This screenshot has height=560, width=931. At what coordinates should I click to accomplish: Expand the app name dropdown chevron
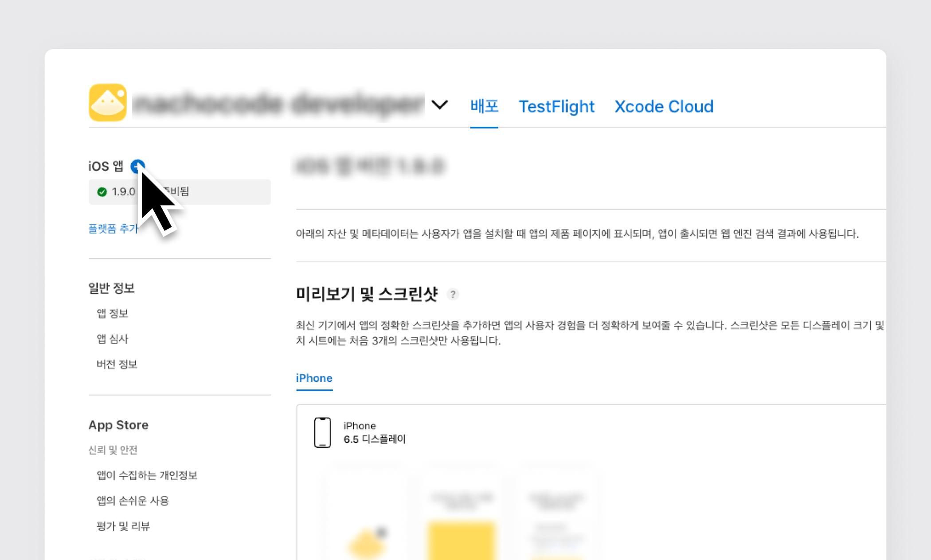click(440, 105)
